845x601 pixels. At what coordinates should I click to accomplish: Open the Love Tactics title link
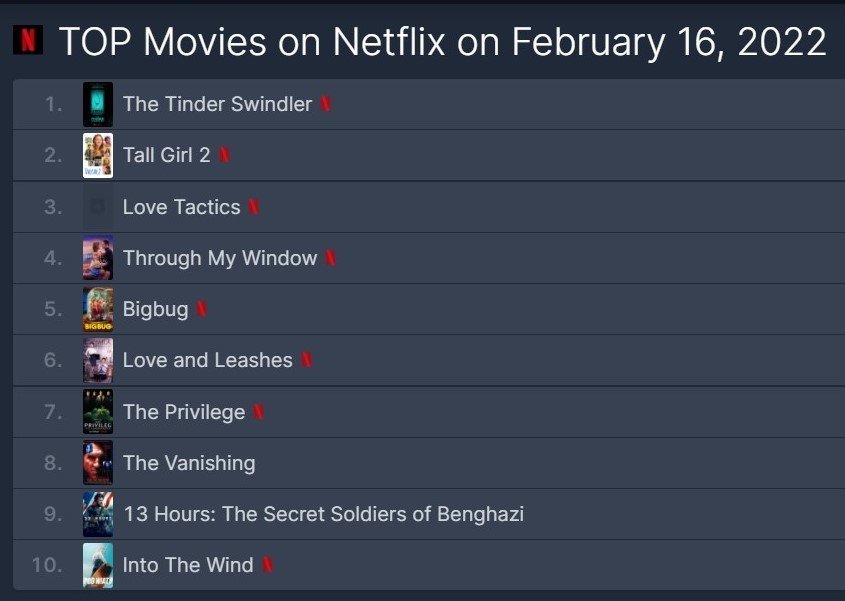(181, 207)
